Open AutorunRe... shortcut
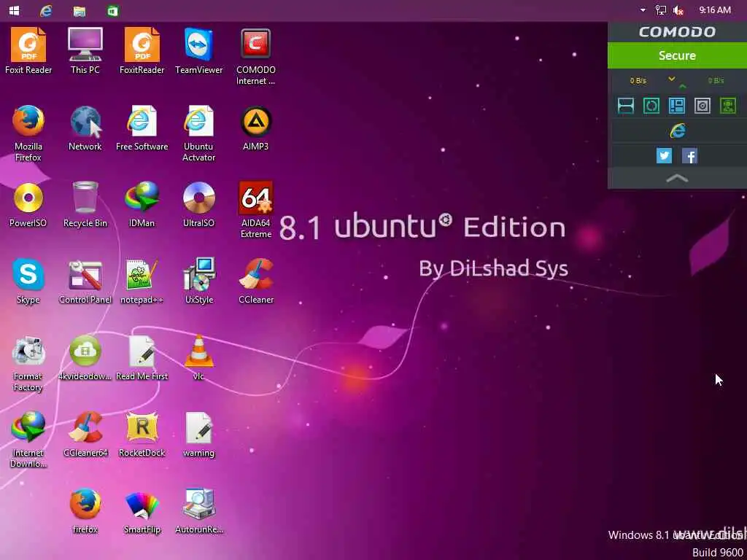 pyautogui.click(x=198, y=511)
